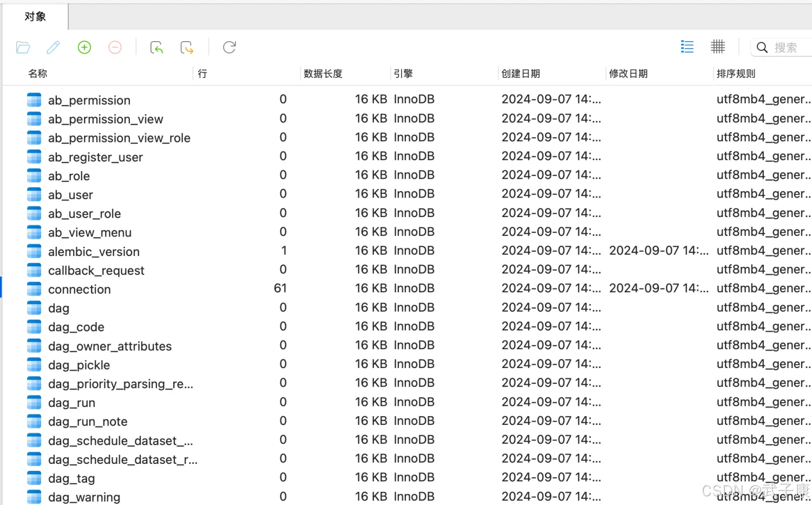Click the ab_view_menu table name
The height and width of the screenshot is (505, 812).
pos(90,233)
